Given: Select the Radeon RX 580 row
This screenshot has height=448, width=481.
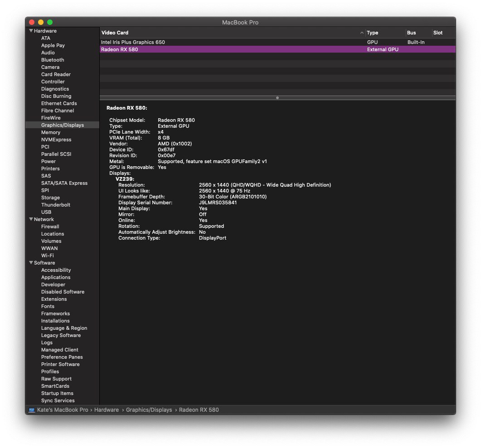Looking at the screenshot, I should click(277, 49).
